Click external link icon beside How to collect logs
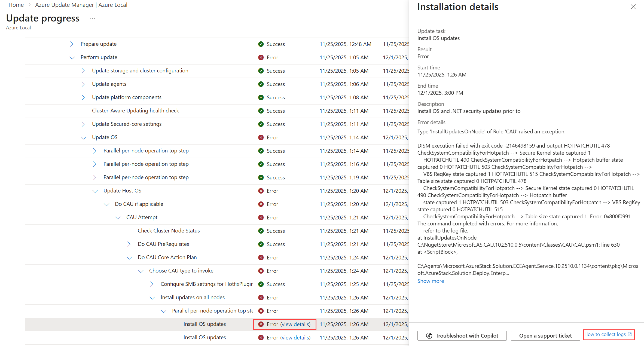Screen dimensions: 644x346 point(630,334)
